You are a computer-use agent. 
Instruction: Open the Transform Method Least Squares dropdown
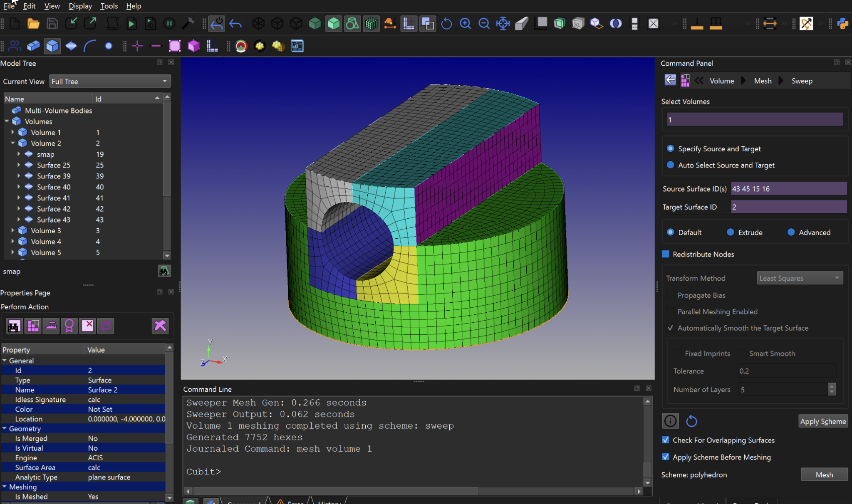click(x=800, y=278)
